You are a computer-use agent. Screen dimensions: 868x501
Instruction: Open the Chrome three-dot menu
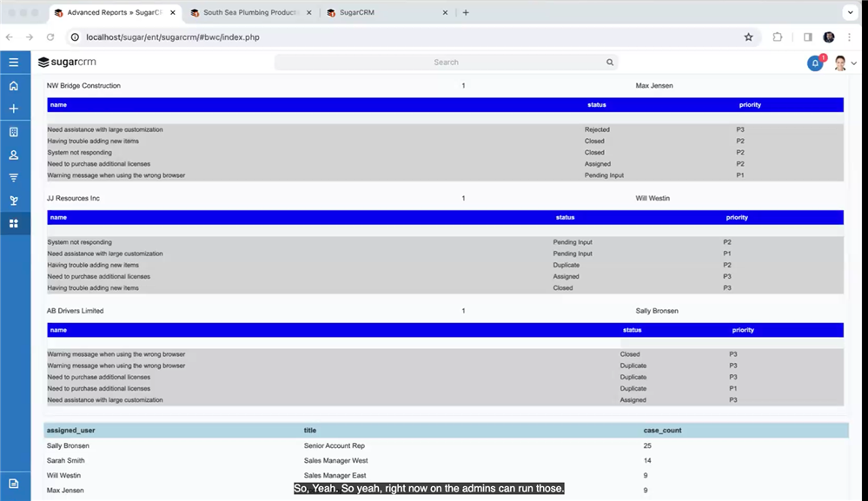point(849,37)
